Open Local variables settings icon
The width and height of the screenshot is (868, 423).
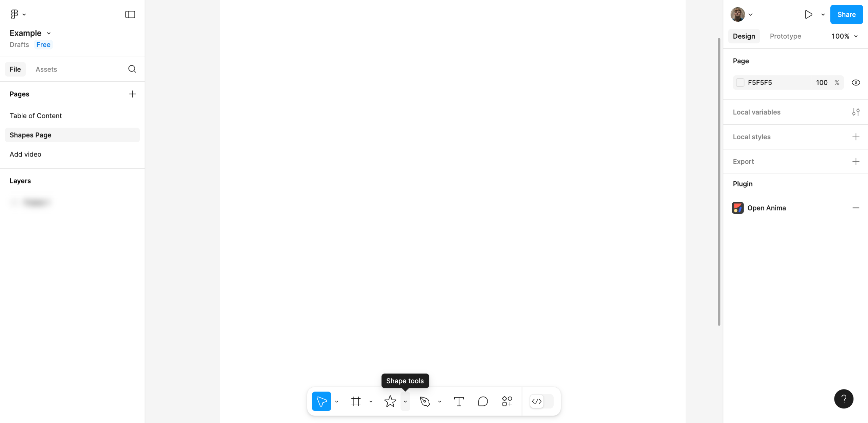(x=855, y=112)
